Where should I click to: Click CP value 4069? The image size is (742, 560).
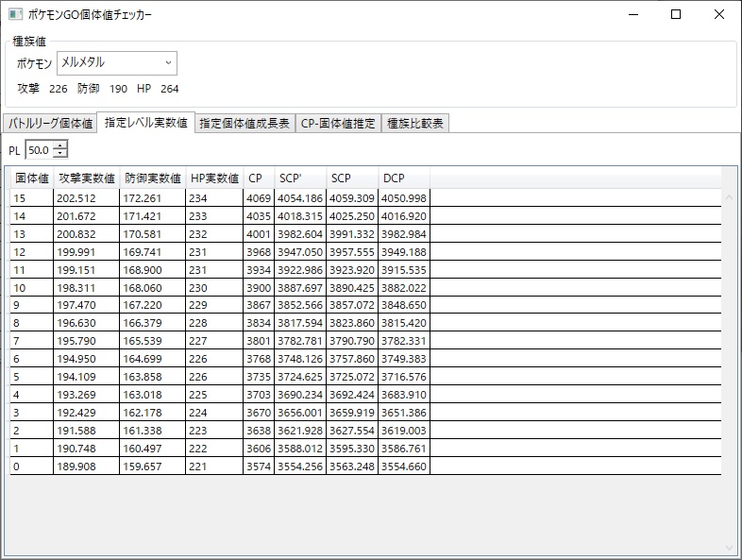coord(259,198)
